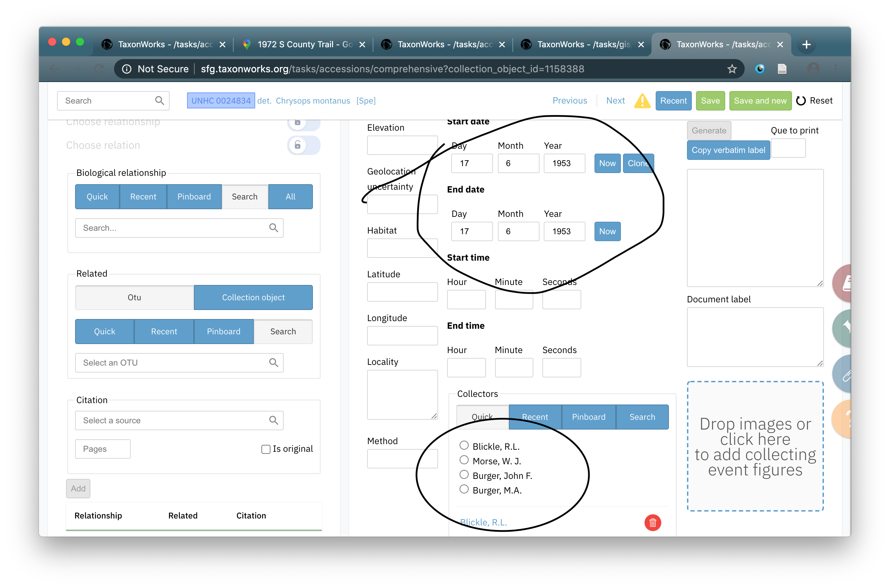Open a new browser tab with plus icon
Viewport: 890px width, 588px height.
(806, 44)
